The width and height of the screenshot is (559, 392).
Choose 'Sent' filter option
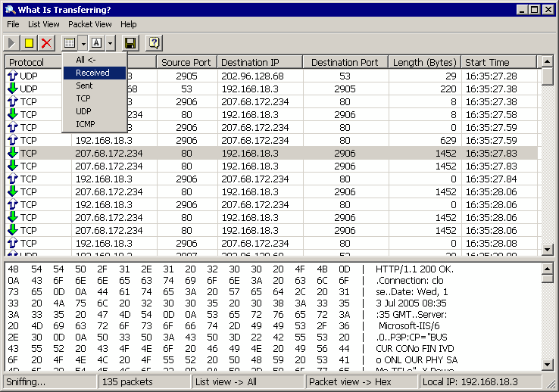(85, 86)
